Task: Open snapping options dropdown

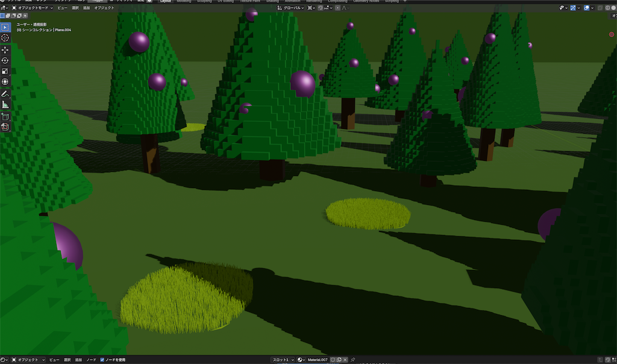Action: coord(328,8)
